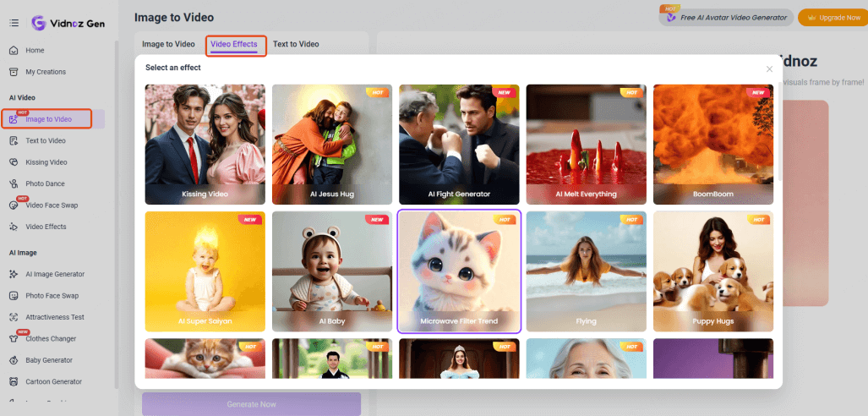
Task: Click the purple background effect thumbnail
Action: (x=713, y=359)
